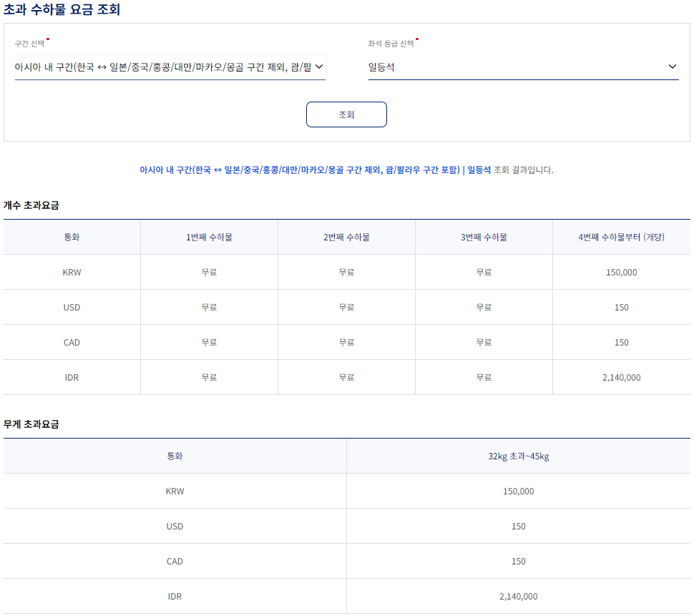The height and width of the screenshot is (616, 694).
Task: Click a 무료 cell for USD first baggage
Action: (x=208, y=307)
